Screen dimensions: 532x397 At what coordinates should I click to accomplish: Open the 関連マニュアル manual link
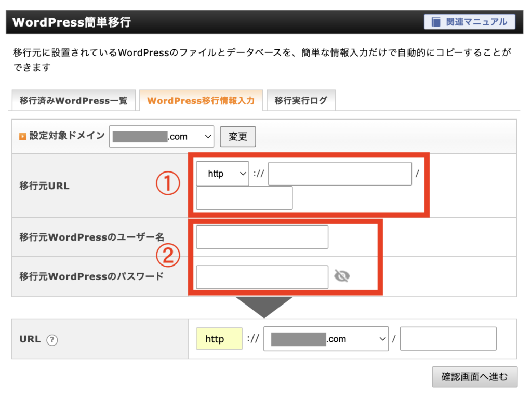tap(469, 22)
